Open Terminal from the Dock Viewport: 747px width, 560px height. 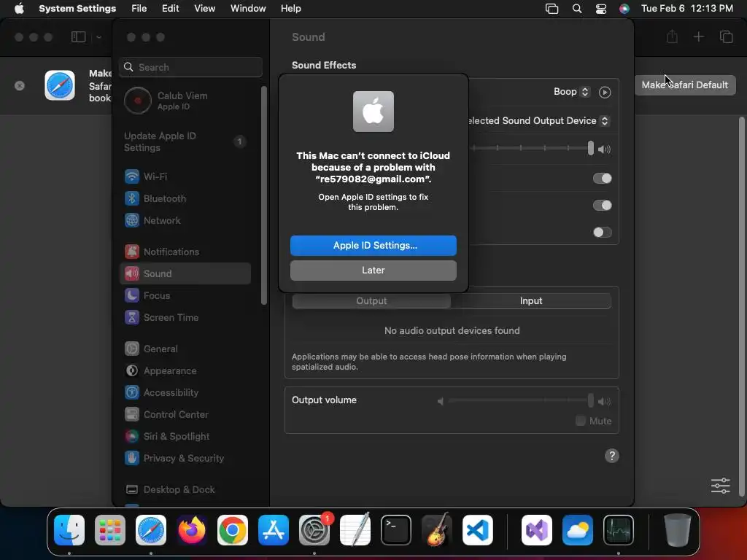click(x=396, y=530)
